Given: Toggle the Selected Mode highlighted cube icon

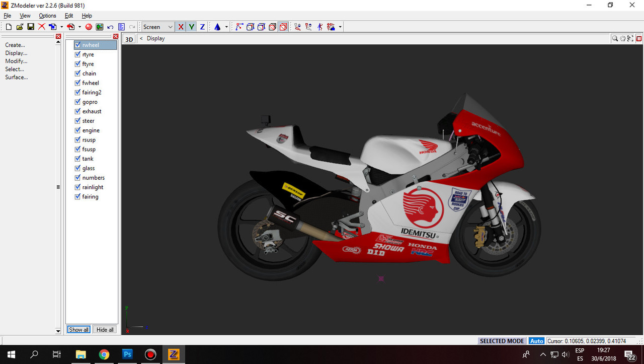Looking at the screenshot, I should 283,27.
